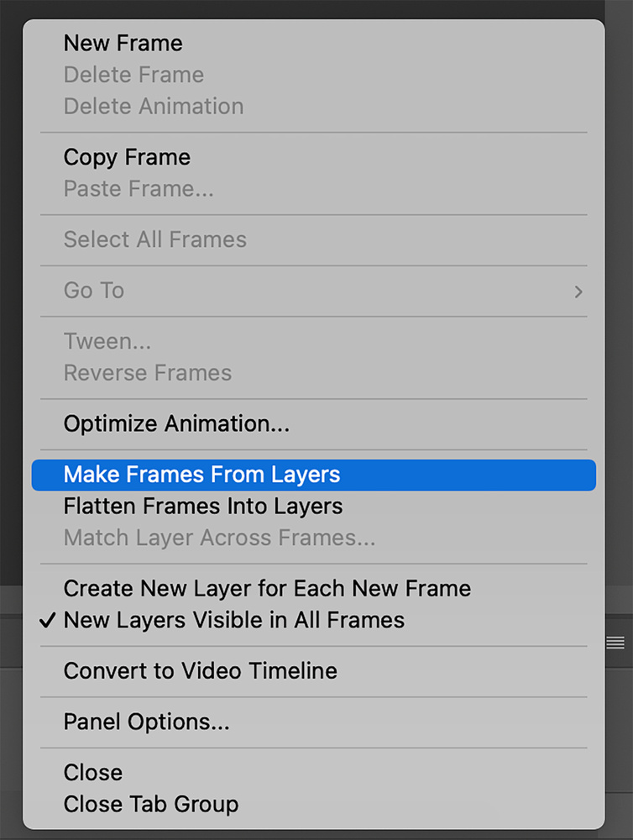This screenshot has width=633, height=840.
Task: Enable Create New Layer for Each New Frame
Action: pyautogui.click(x=314, y=589)
